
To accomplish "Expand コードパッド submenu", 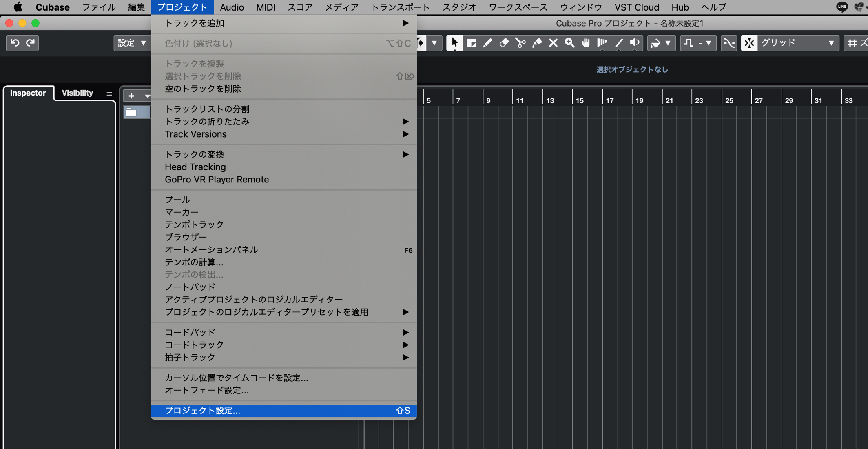I will click(x=283, y=332).
